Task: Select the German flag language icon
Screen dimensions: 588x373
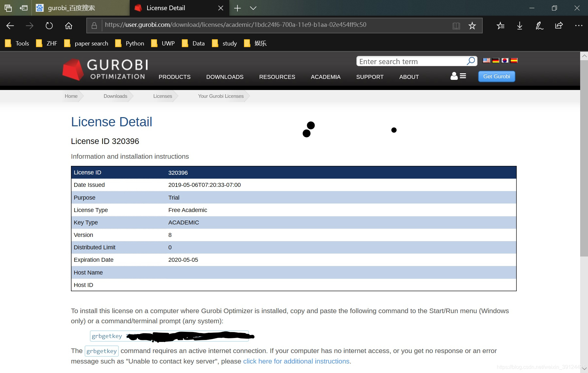Action: tap(495, 60)
